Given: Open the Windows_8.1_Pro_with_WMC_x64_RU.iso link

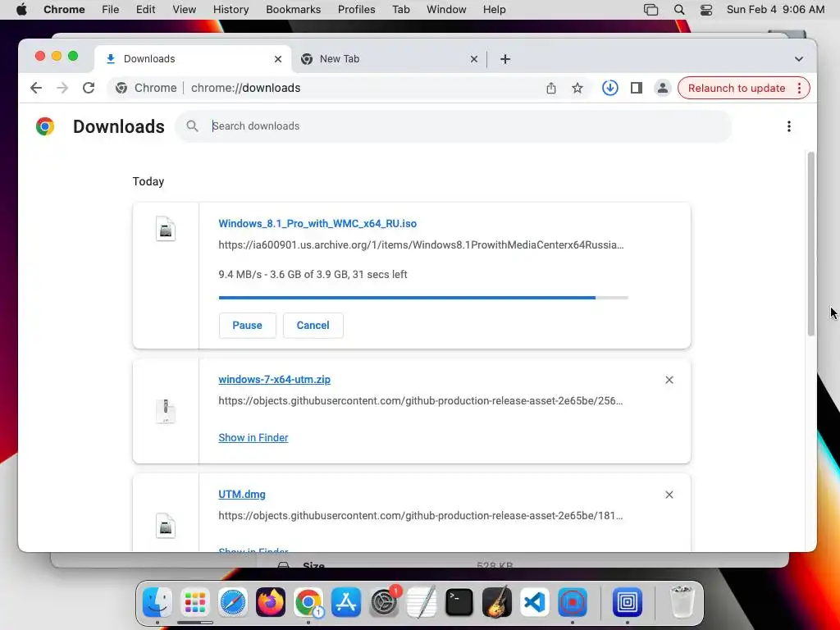Looking at the screenshot, I should pyautogui.click(x=317, y=223).
